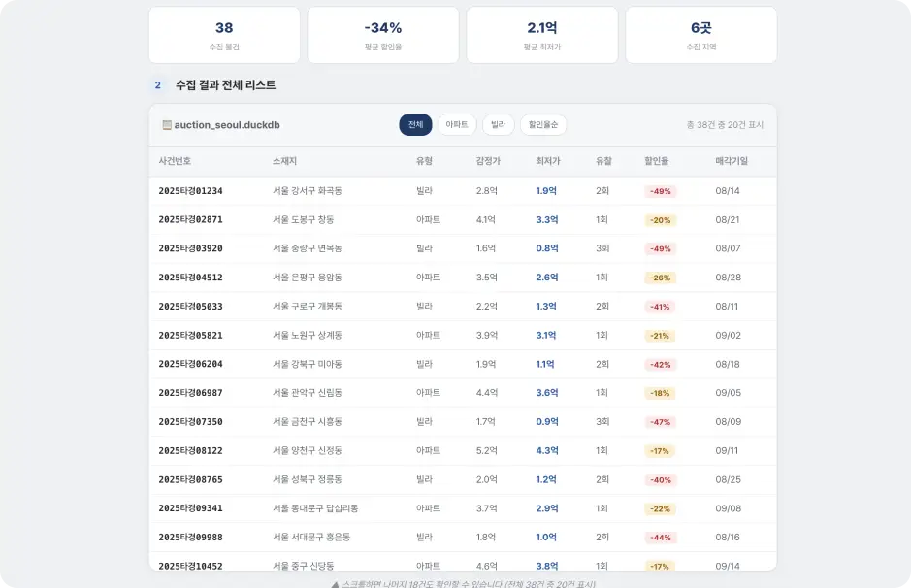Viewport: 911px width, 588px height.
Task: Click the sale date 09/02
Action: point(728,336)
